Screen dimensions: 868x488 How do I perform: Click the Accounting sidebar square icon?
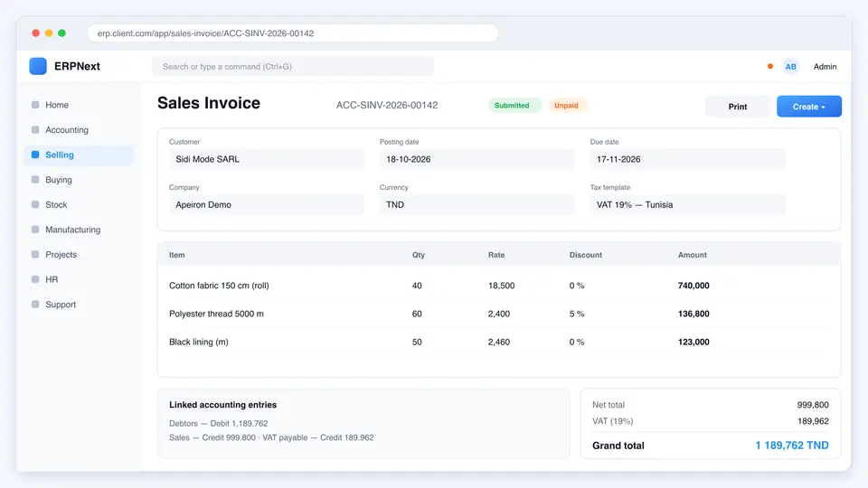(35, 129)
